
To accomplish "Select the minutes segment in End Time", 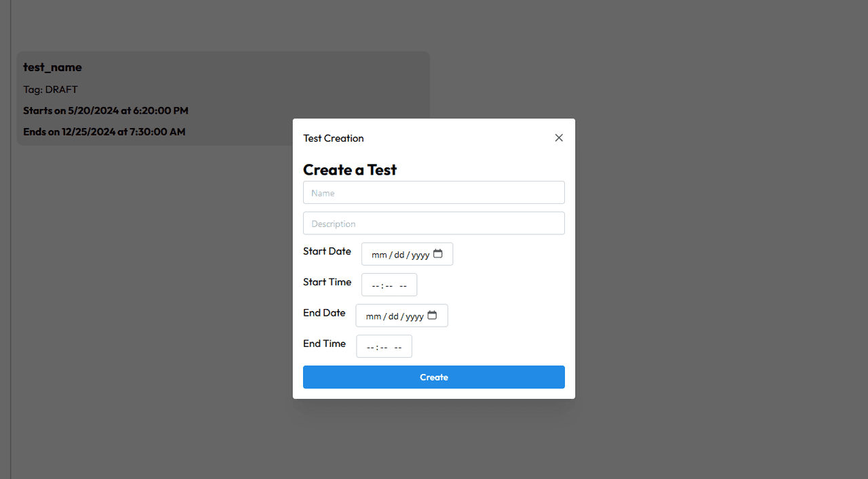I will pyautogui.click(x=384, y=348).
